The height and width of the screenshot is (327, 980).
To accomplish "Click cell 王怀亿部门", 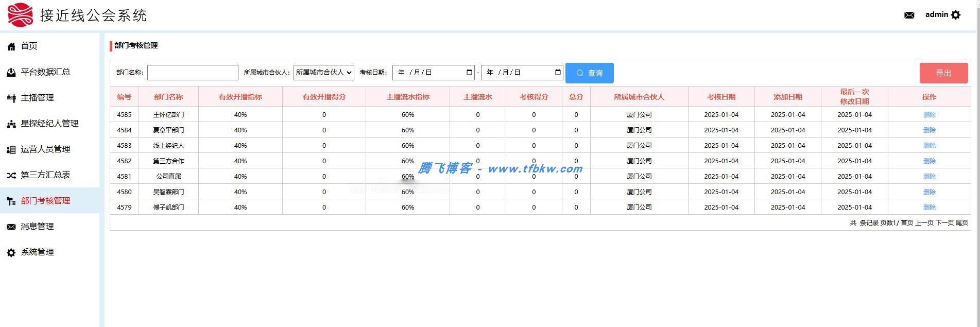I will pyautogui.click(x=168, y=115).
